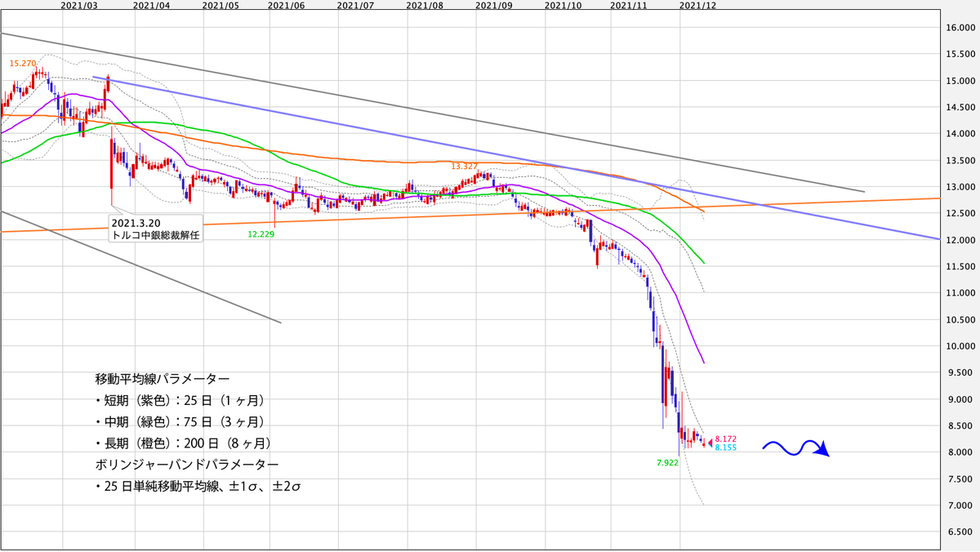Click the 2021/07 date label

(x=355, y=5)
